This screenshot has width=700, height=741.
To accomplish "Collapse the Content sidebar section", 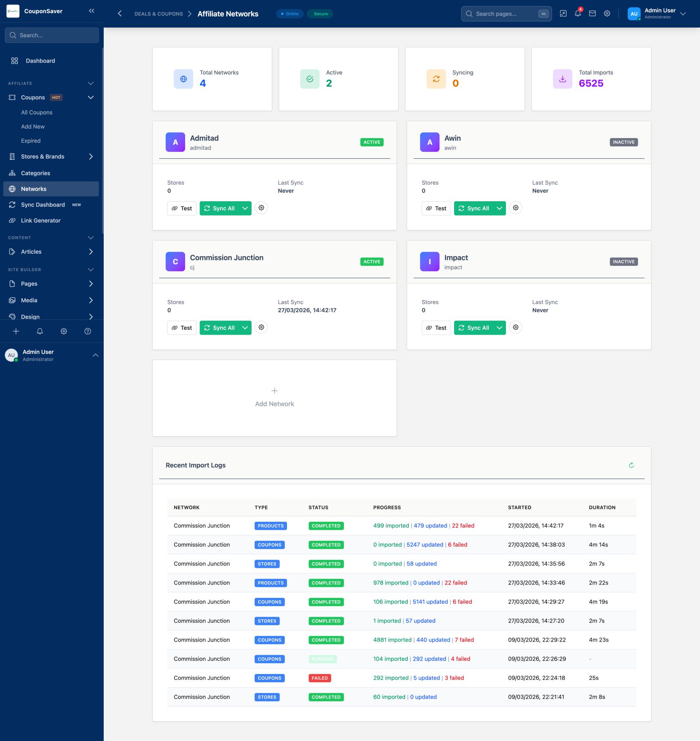I will click(x=91, y=238).
